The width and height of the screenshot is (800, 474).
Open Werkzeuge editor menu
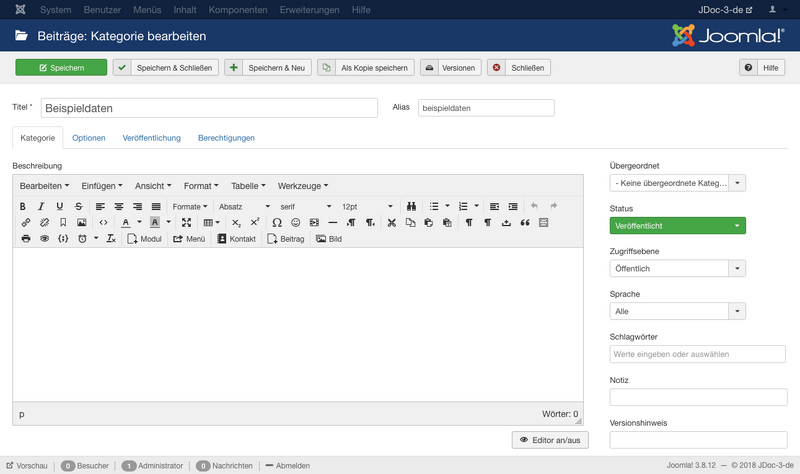pos(303,186)
